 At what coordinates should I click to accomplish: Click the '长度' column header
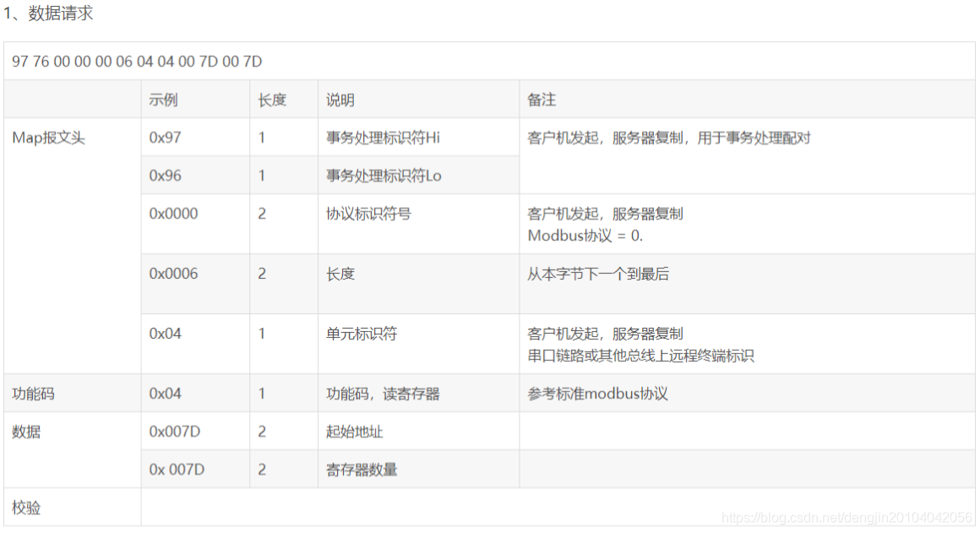pos(272,100)
